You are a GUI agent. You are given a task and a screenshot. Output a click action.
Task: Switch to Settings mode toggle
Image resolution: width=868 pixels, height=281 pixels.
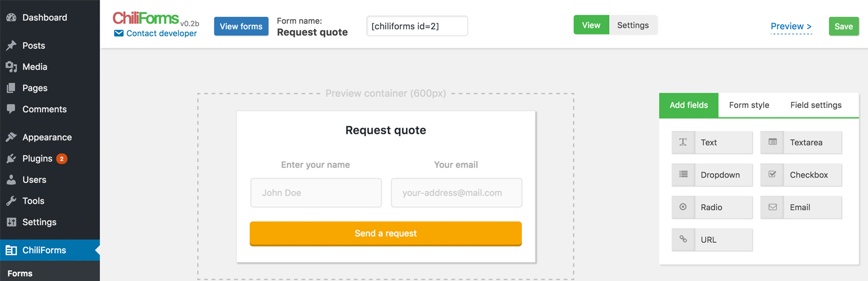pos(632,25)
